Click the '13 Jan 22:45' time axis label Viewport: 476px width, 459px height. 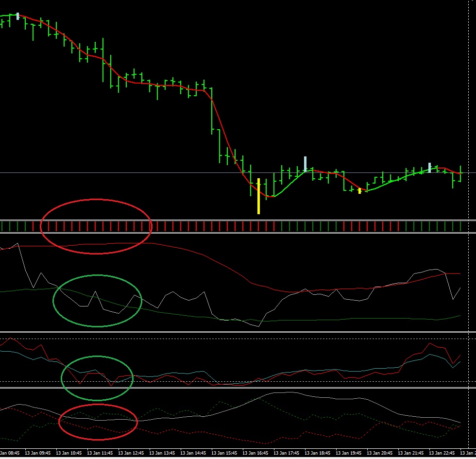coord(442,453)
